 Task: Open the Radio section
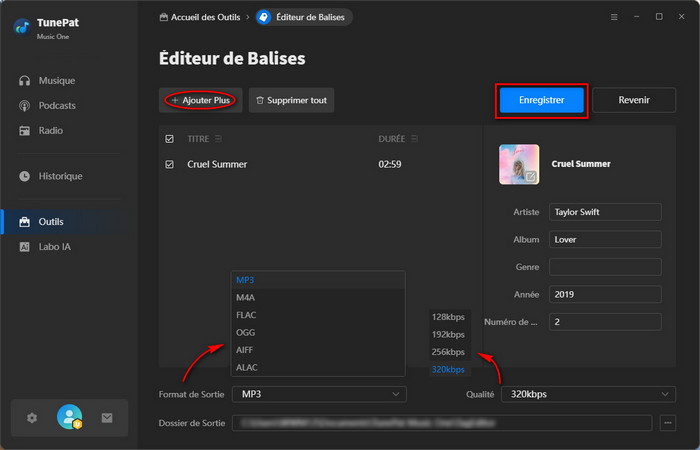(x=50, y=131)
